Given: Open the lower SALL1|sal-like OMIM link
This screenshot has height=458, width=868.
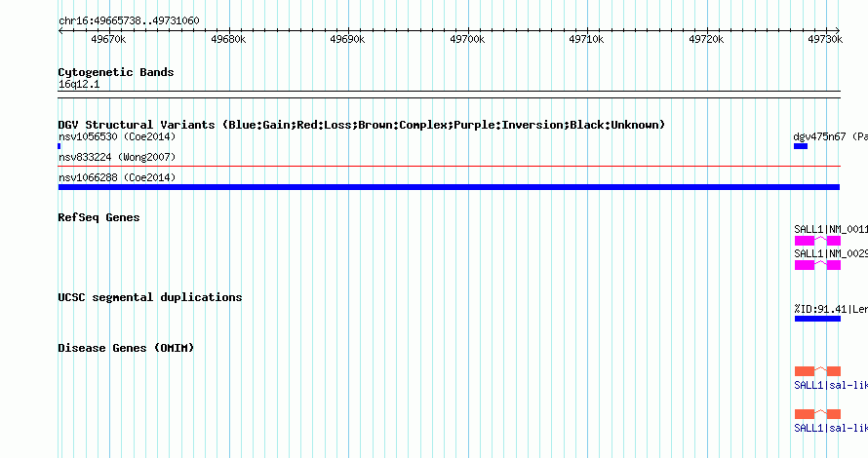Looking at the screenshot, I should (831, 428).
